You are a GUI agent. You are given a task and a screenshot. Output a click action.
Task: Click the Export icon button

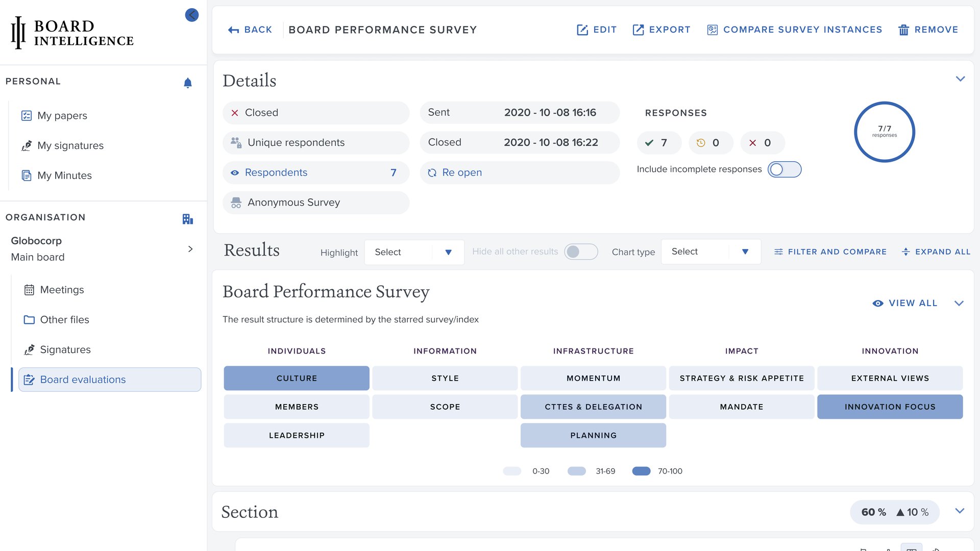click(638, 30)
